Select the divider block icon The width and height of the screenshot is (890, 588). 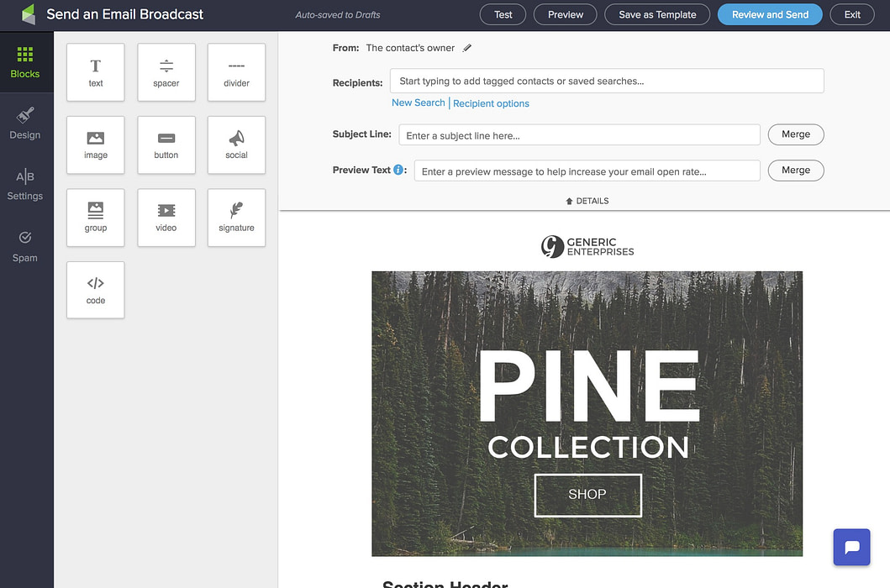pyautogui.click(x=236, y=72)
